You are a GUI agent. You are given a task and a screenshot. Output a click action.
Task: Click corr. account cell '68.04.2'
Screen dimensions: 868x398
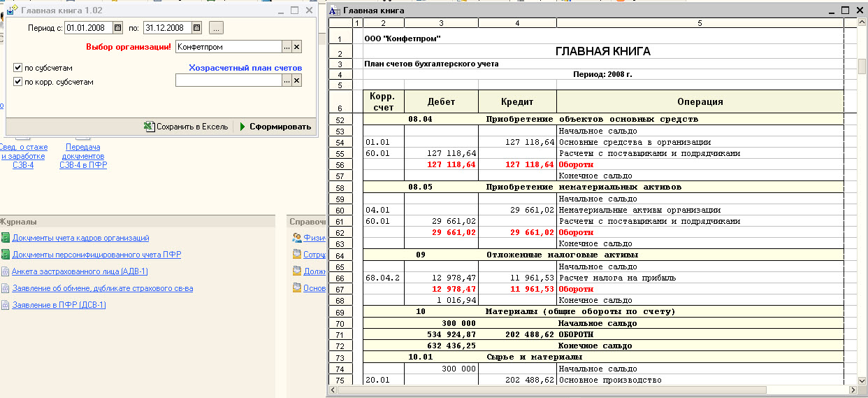pos(383,278)
